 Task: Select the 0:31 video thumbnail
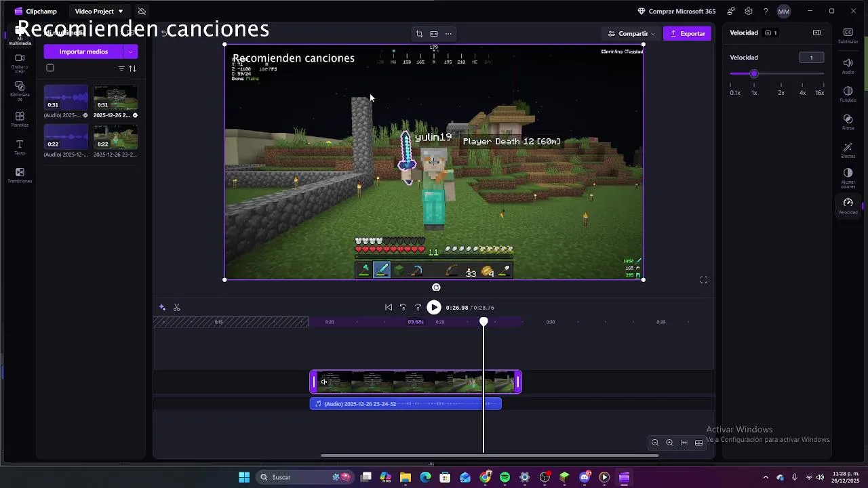(115, 98)
